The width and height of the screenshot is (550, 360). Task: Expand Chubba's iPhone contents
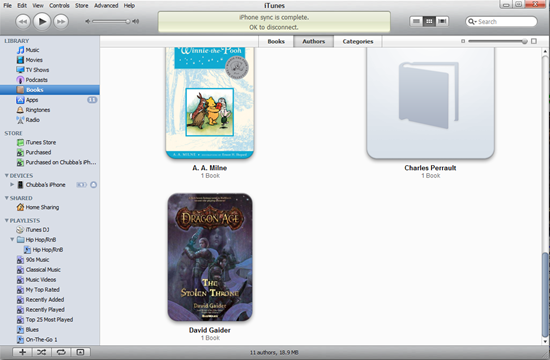[x=12, y=185]
